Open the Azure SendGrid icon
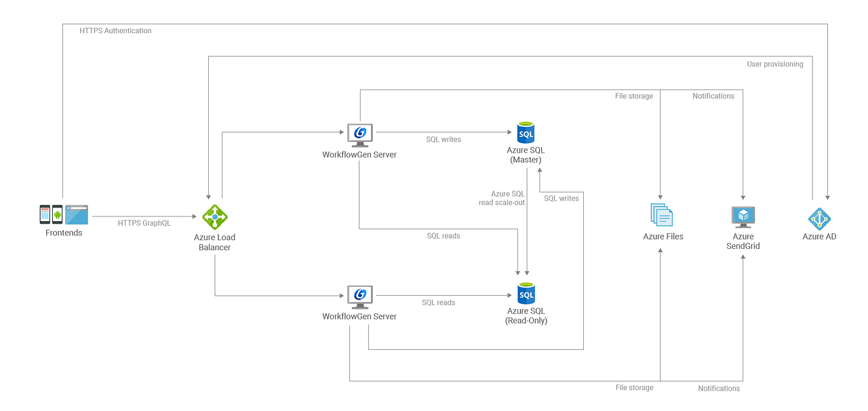Image resolution: width=868 pixels, height=411 pixels. click(x=743, y=216)
